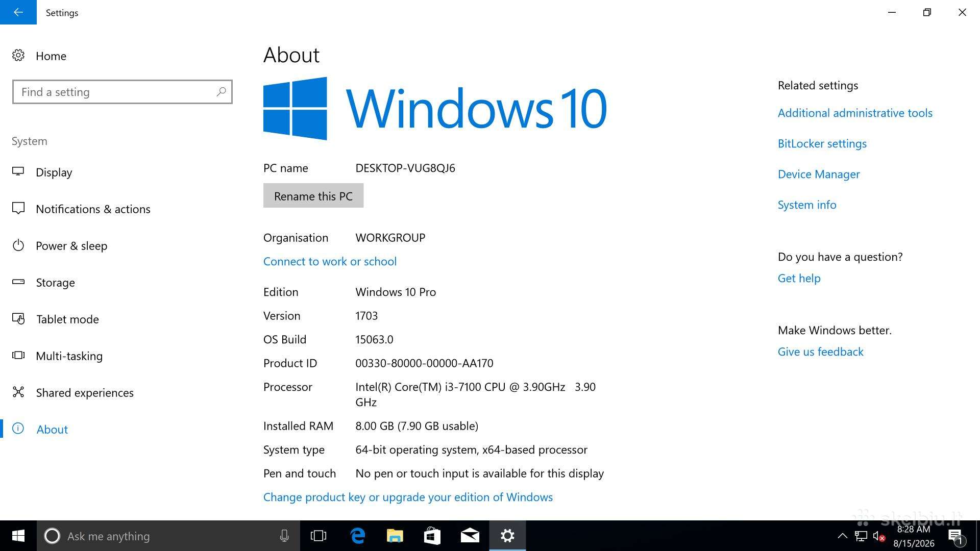Open the taskbar clock and date
The height and width of the screenshot is (551, 980).
[x=914, y=536]
